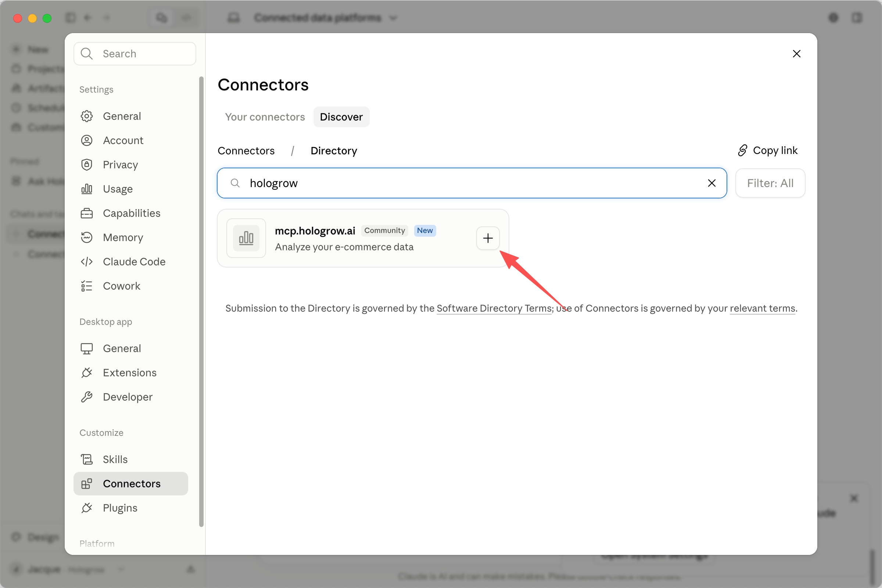
Task: Open Capabilities settings
Action: [130, 214]
